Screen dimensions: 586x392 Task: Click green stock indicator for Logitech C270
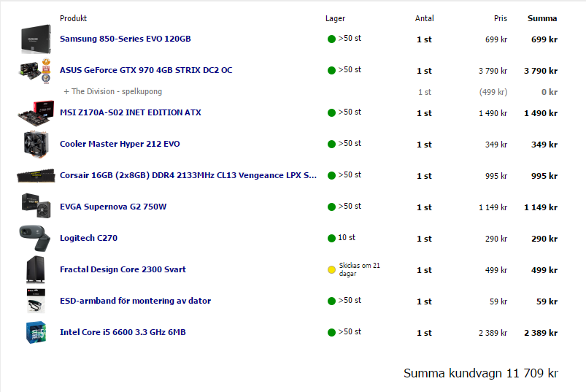(331, 238)
